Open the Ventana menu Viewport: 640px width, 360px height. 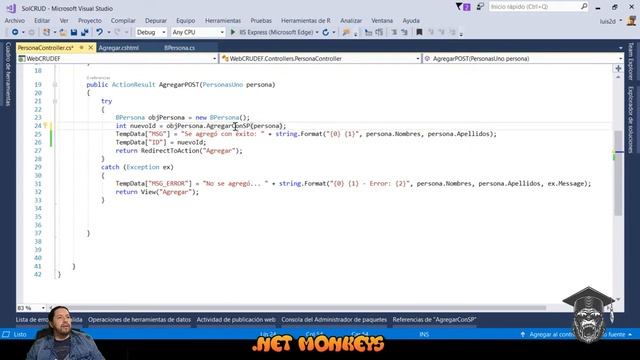click(x=382, y=20)
